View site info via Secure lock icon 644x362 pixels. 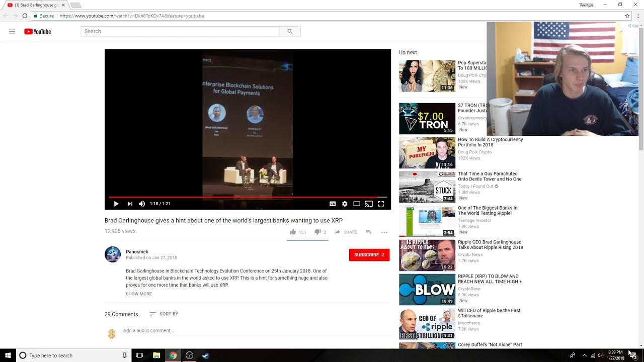(44, 16)
